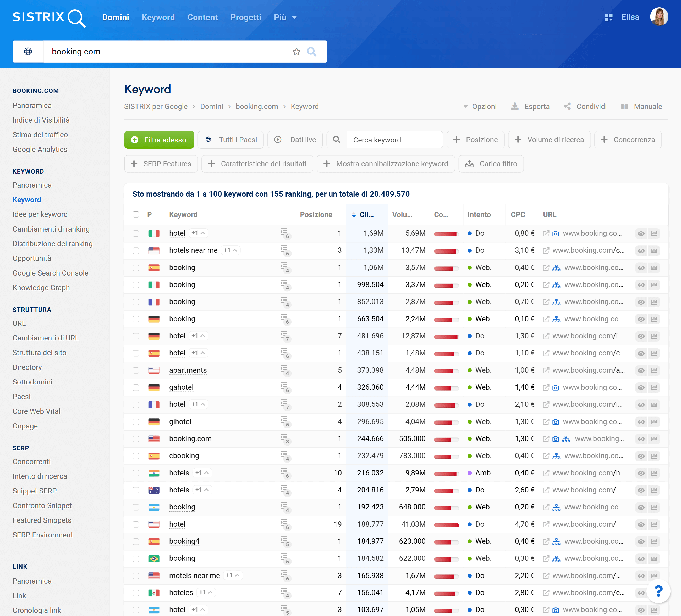This screenshot has width=681, height=616.
Task: Expand the +1 rankings for hotels near me
Action: coord(230,250)
